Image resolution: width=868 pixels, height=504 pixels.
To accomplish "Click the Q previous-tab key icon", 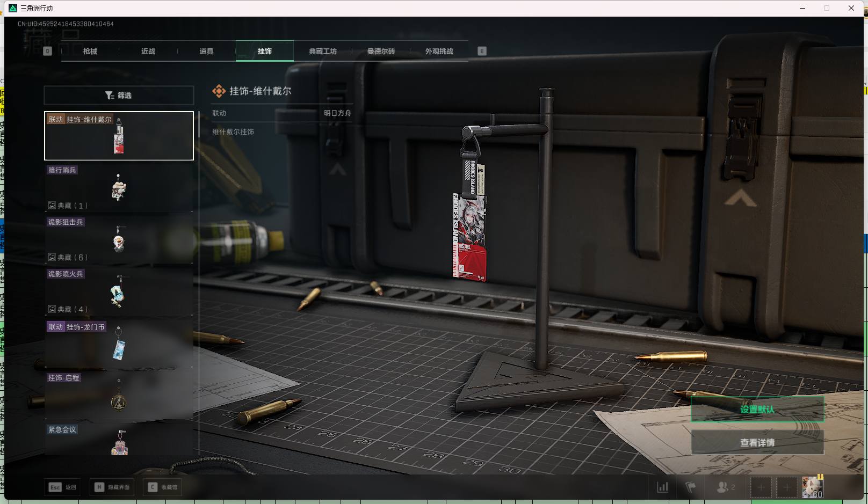I will [47, 51].
